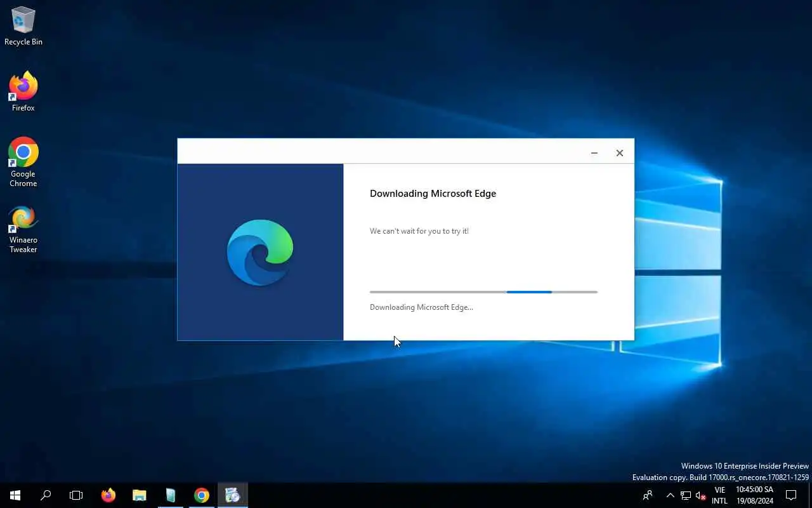The width and height of the screenshot is (812, 508).
Task: Minimize the Edge installer window
Action: 594,153
